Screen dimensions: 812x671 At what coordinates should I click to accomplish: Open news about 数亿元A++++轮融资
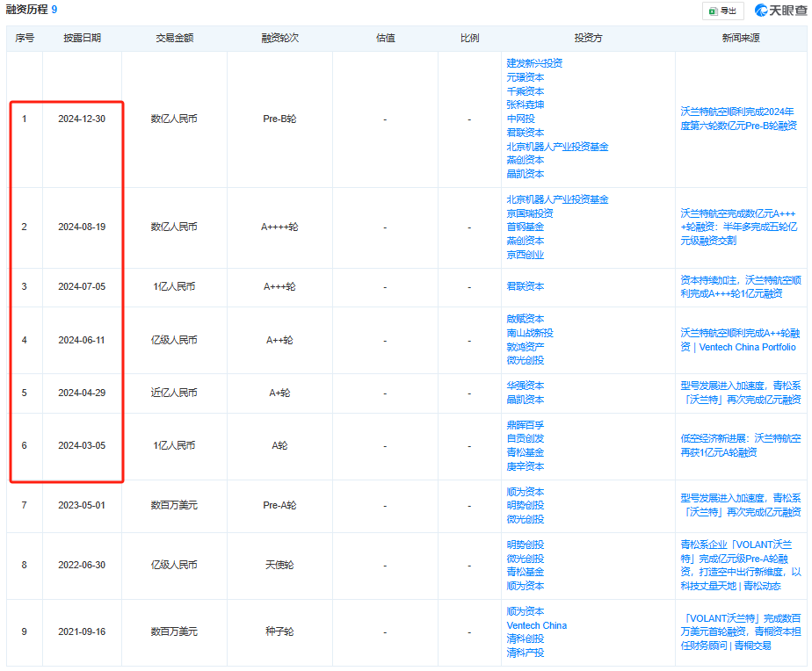(738, 227)
